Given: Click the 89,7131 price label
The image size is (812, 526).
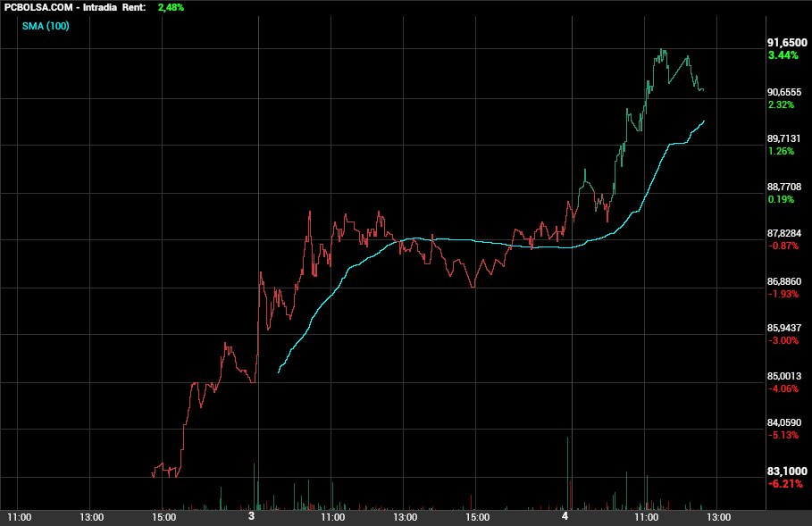Looking at the screenshot, I should [784, 138].
